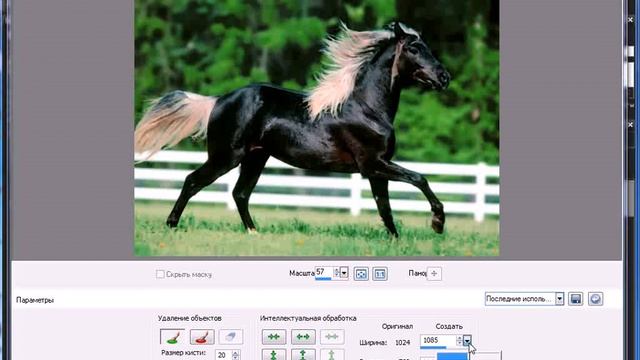The width and height of the screenshot is (640, 360).
Task: Select the red Remove brush tool
Action: click(202, 337)
